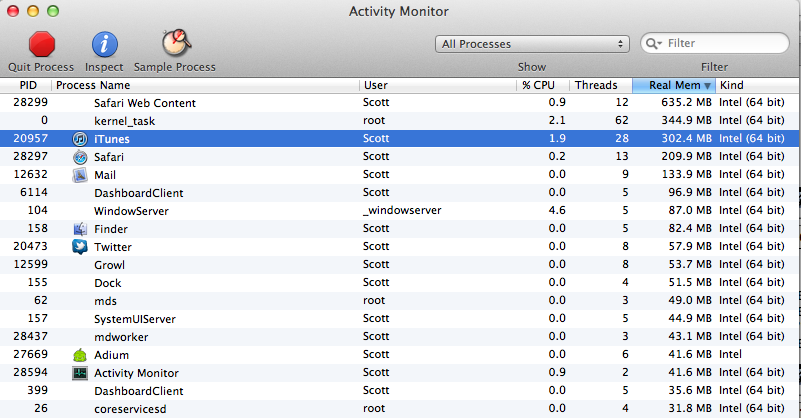
Task: Click the 635.2 MB memory value
Action: (686, 102)
